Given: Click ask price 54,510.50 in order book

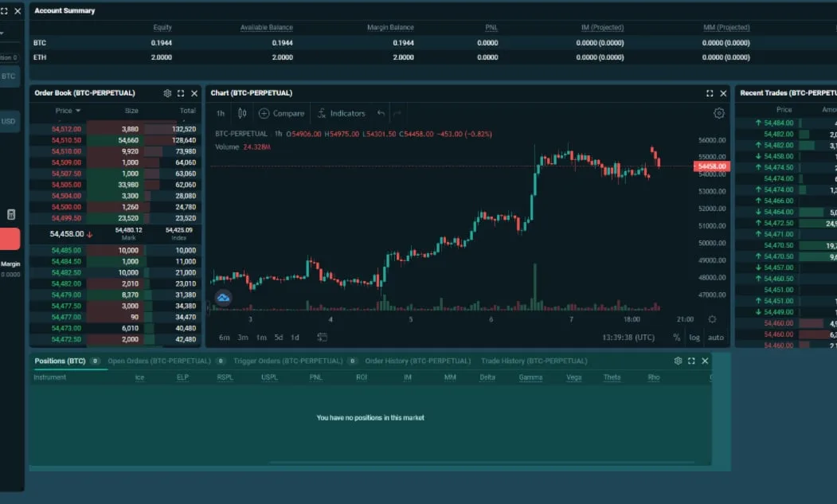Looking at the screenshot, I should click(66, 140).
